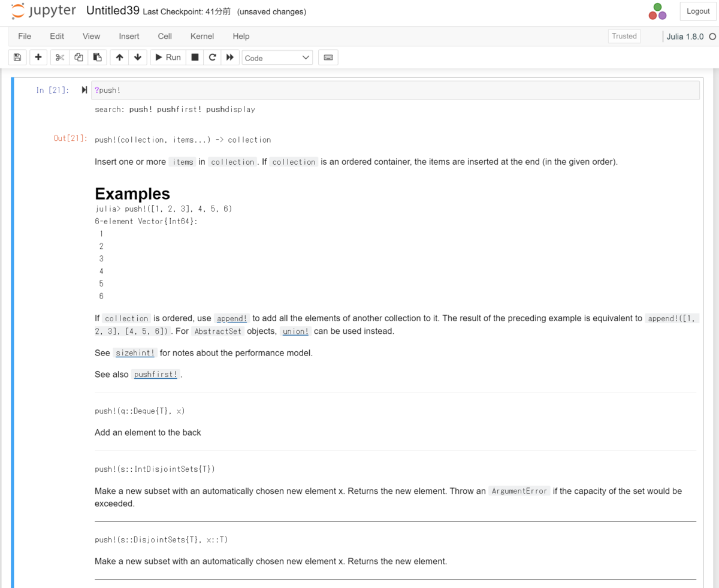Open the Edit menu
719x588 pixels.
(57, 36)
